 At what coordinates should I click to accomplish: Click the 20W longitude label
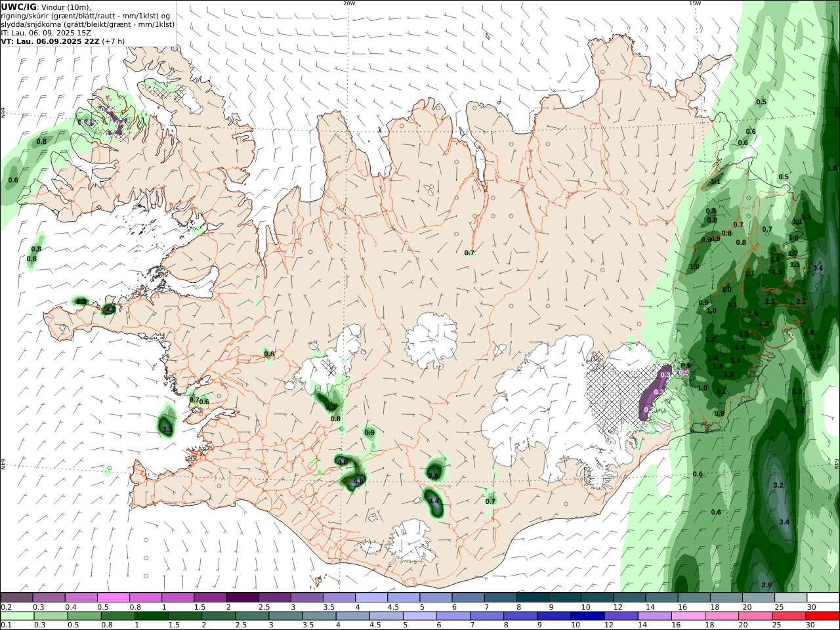(349, 3)
